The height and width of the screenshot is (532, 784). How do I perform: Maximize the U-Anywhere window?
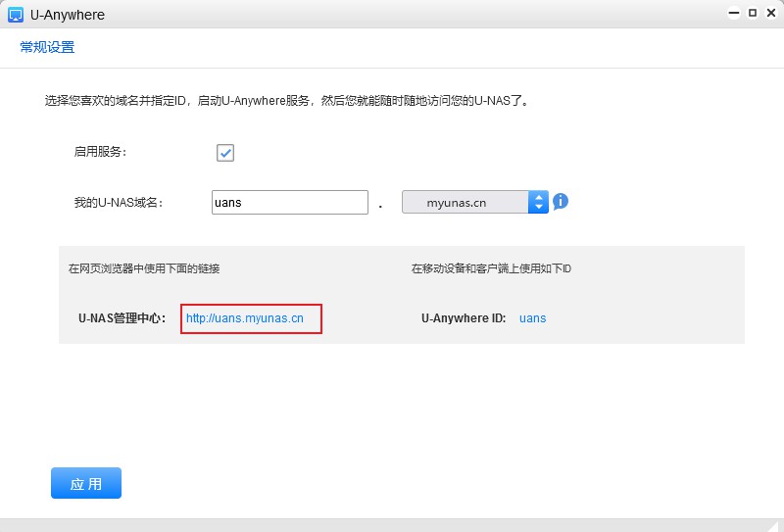pyautogui.click(x=752, y=14)
